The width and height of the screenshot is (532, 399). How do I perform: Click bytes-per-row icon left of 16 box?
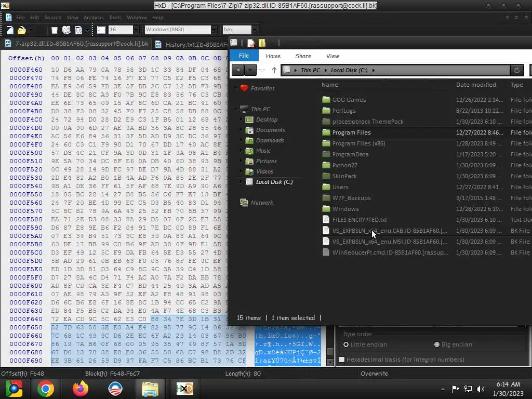(101, 30)
